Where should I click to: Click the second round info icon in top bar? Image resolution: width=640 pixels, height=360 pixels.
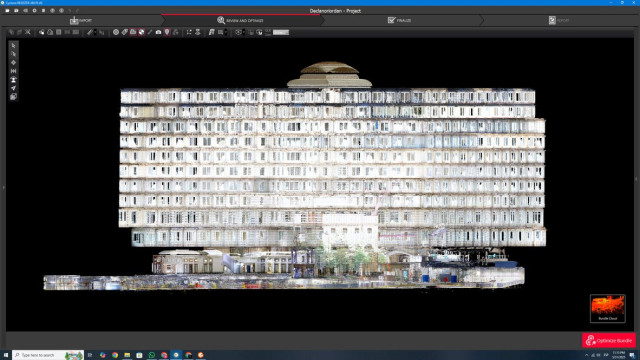[x=61, y=11]
